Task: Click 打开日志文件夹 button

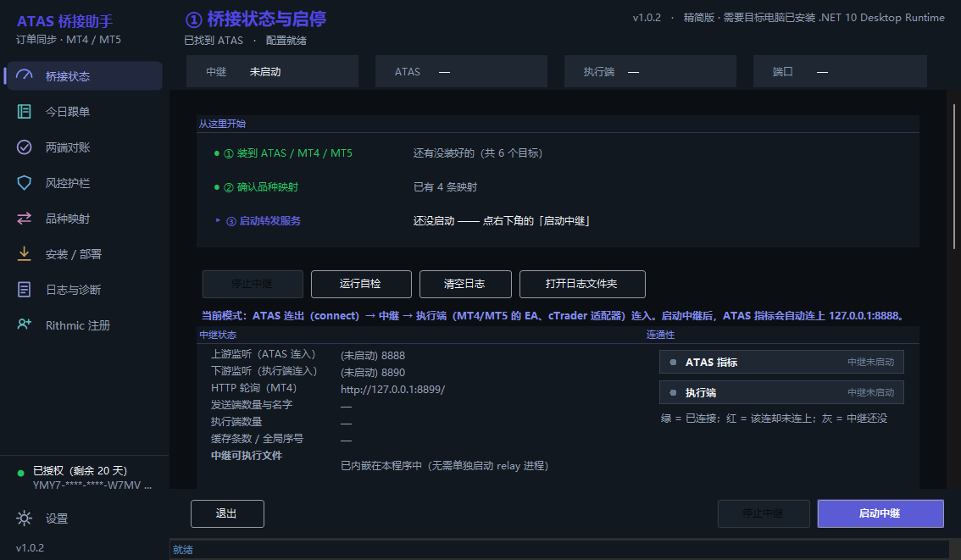Action: (x=582, y=284)
